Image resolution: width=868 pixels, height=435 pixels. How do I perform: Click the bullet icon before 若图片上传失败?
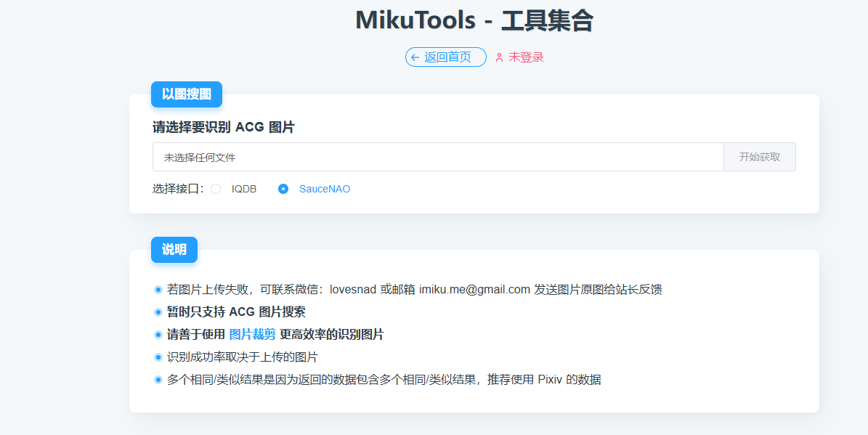coord(158,290)
